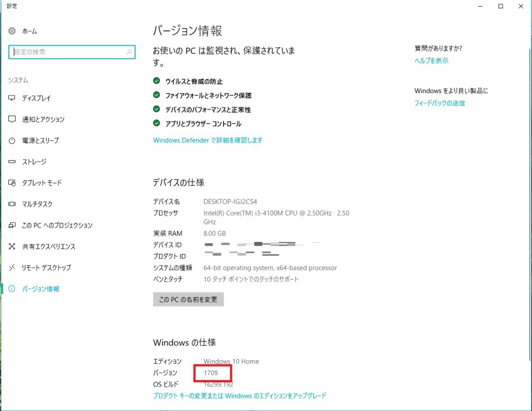This screenshot has height=411, width=532.
Task: Click 10 タッチ ポイント pen and touch value
Action: tap(250, 280)
